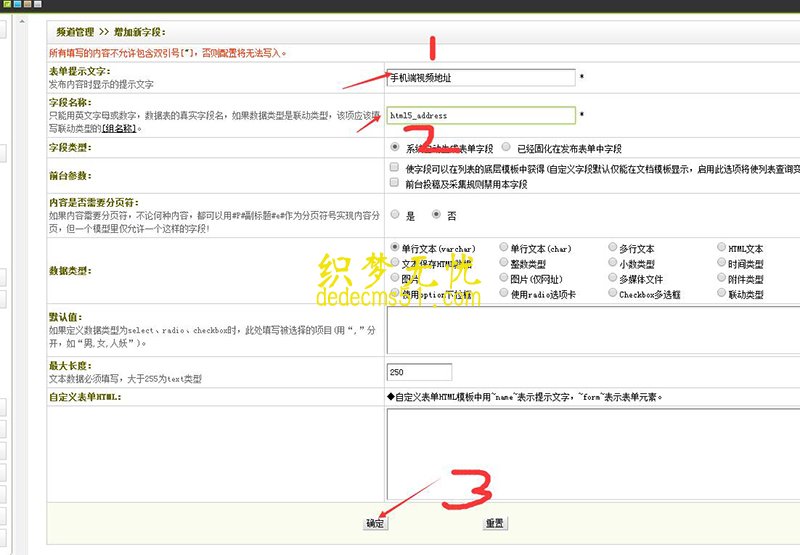Select 系统自动生成表单字段 radio button
Image resolution: width=800 pixels, height=555 pixels.
394,147
